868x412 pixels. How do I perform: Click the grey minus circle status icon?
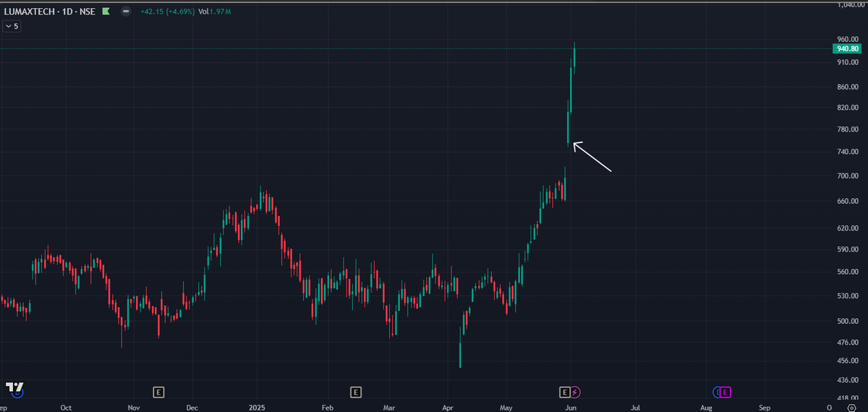(x=125, y=12)
